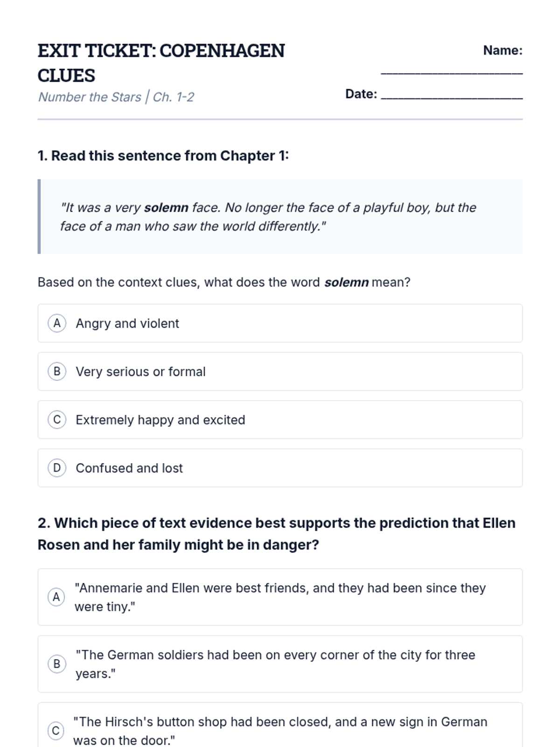Select circle A for question 1

tap(57, 323)
